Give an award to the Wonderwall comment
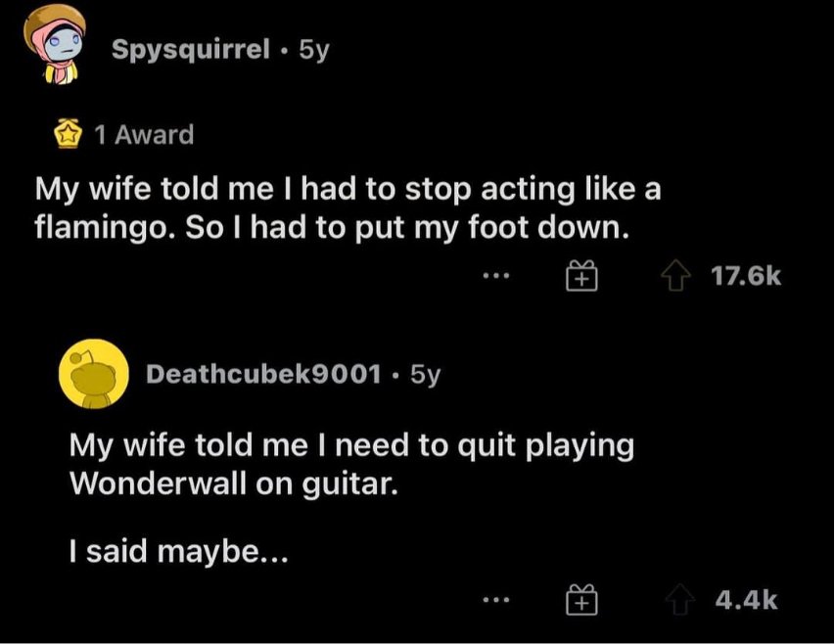 (x=581, y=600)
